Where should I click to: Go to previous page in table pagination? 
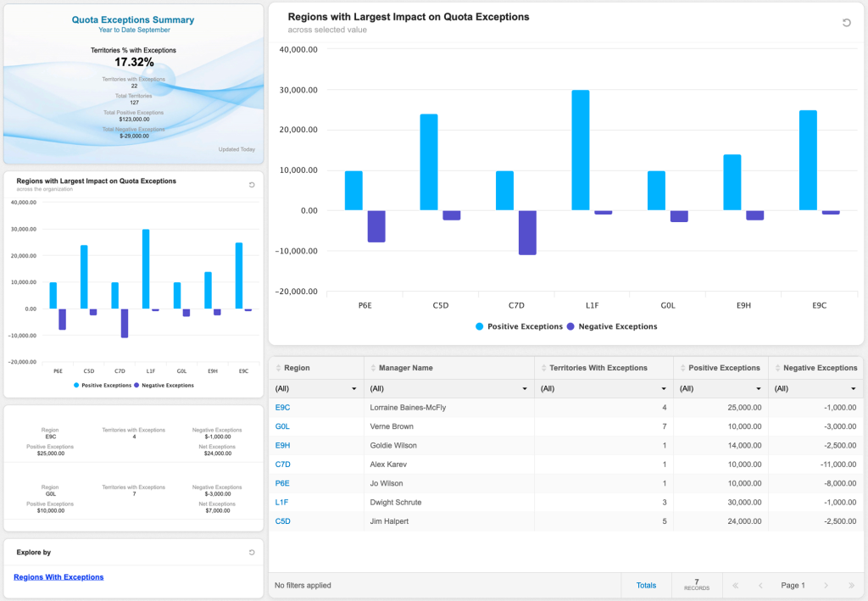pyautogui.click(x=760, y=585)
